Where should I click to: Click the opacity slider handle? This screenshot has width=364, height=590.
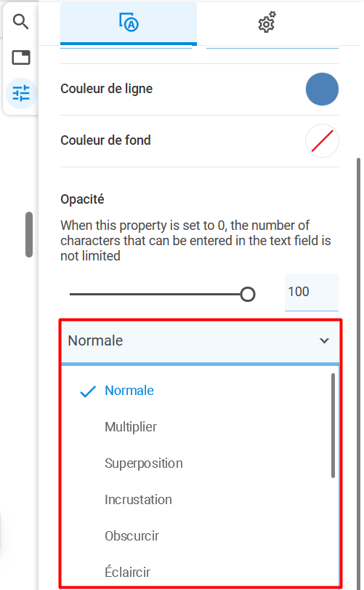248,294
